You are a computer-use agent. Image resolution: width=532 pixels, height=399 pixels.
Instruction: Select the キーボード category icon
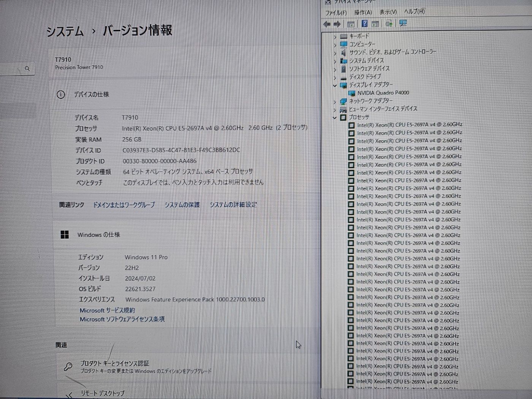[344, 36]
